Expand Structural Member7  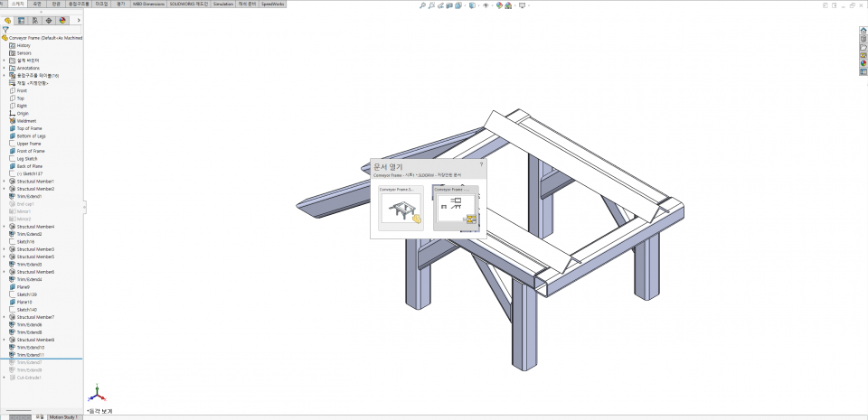[x=5, y=317]
